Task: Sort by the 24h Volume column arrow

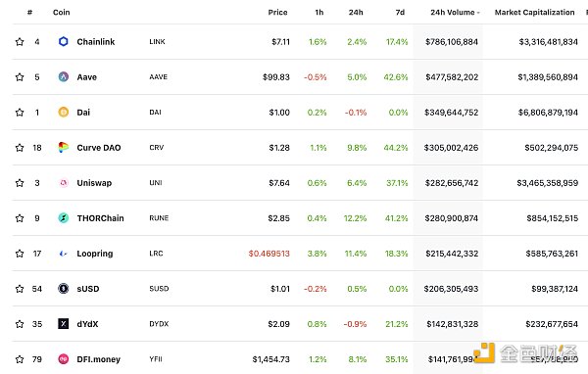Action: (478, 13)
